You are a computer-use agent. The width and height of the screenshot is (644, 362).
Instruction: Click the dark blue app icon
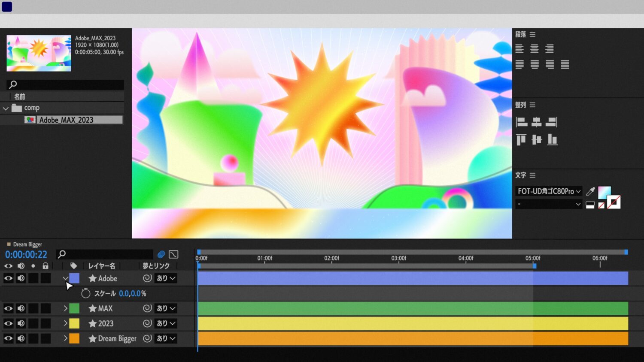(7, 6)
